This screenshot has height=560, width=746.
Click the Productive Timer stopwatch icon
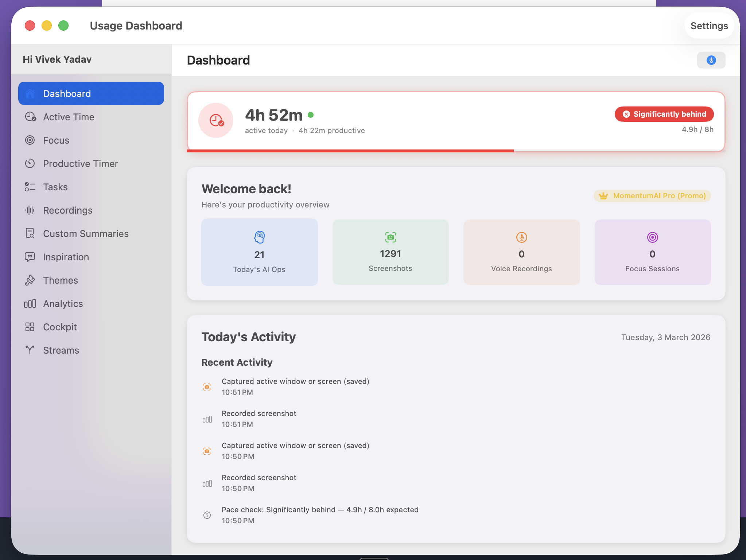click(31, 163)
